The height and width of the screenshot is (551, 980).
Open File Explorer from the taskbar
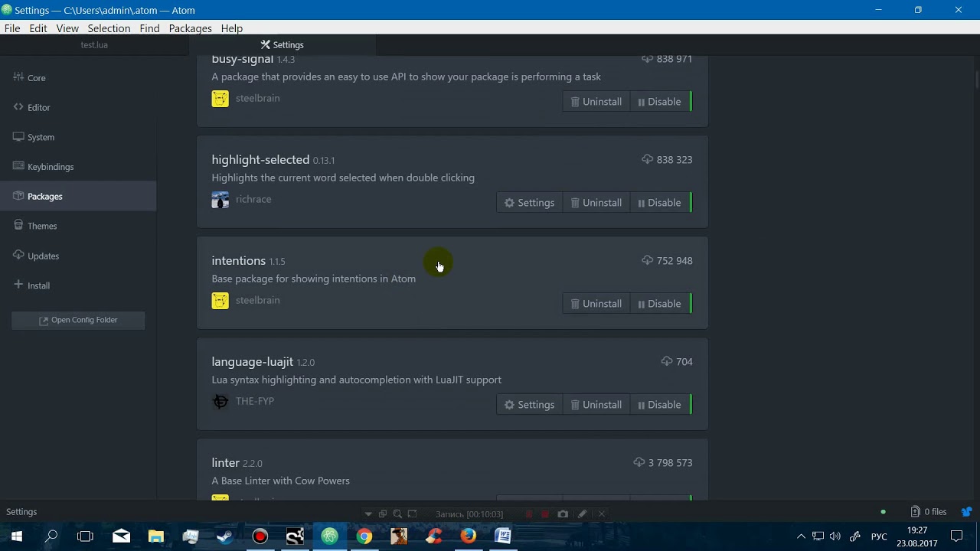155,536
